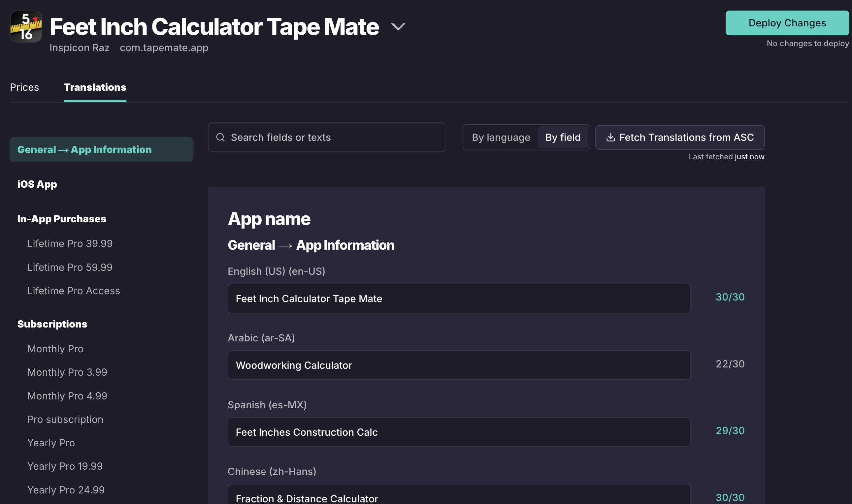The image size is (852, 504).
Task: Select Lifetime Pro Access in sidebar
Action: 74,291
